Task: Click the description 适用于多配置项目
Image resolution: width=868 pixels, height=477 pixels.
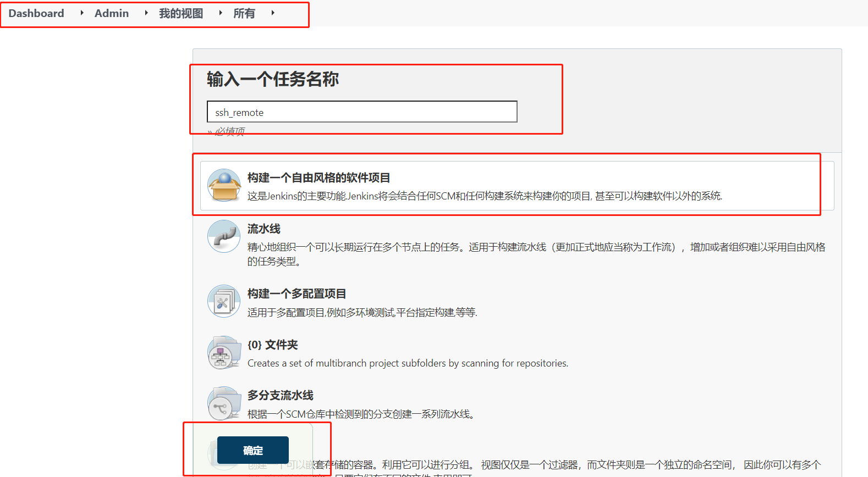Action: point(362,312)
